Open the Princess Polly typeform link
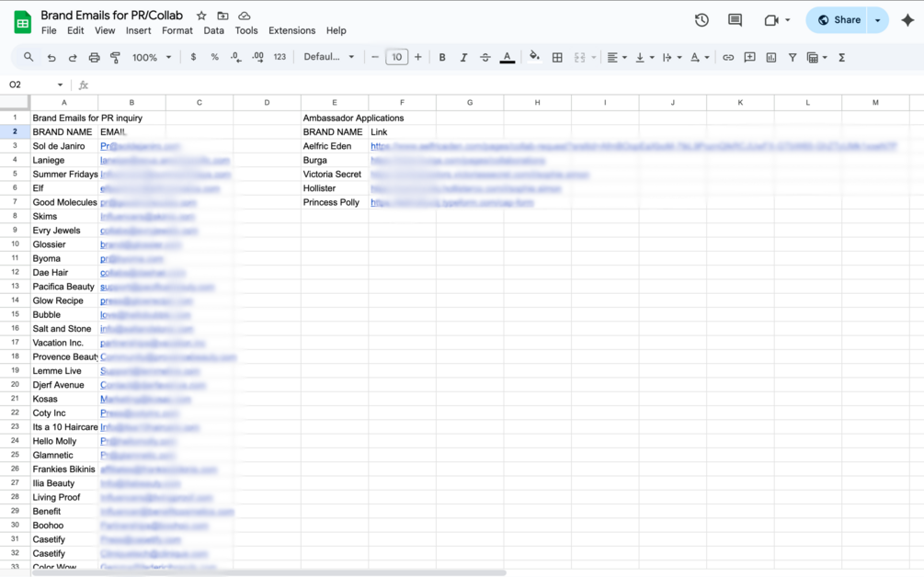924x577 pixels. click(452, 202)
